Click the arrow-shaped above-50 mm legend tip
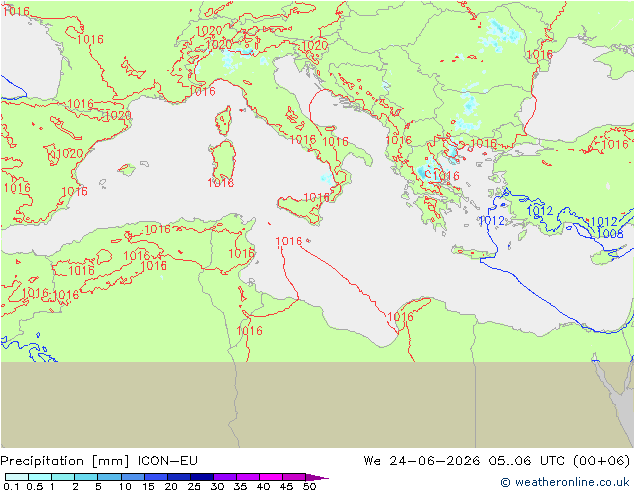This screenshot has height=490, width=634. 317,477
